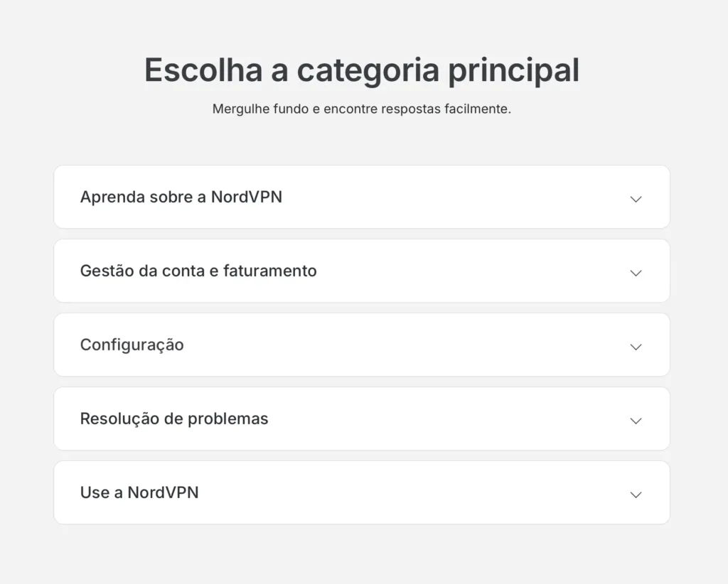Click the Resolução de problemas label text
The height and width of the screenshot is (584, 728).
tap(174, 419)
